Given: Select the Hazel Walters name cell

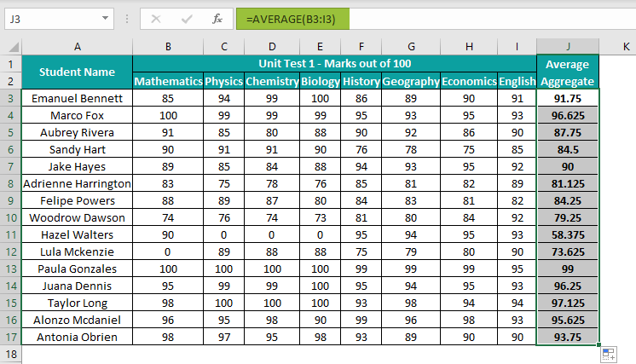Looking at the screenshot, I should pos(77,234).
